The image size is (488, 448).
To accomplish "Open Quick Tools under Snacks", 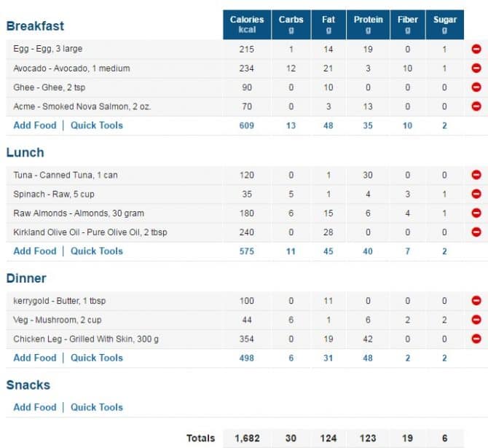I will pos(97,407).
